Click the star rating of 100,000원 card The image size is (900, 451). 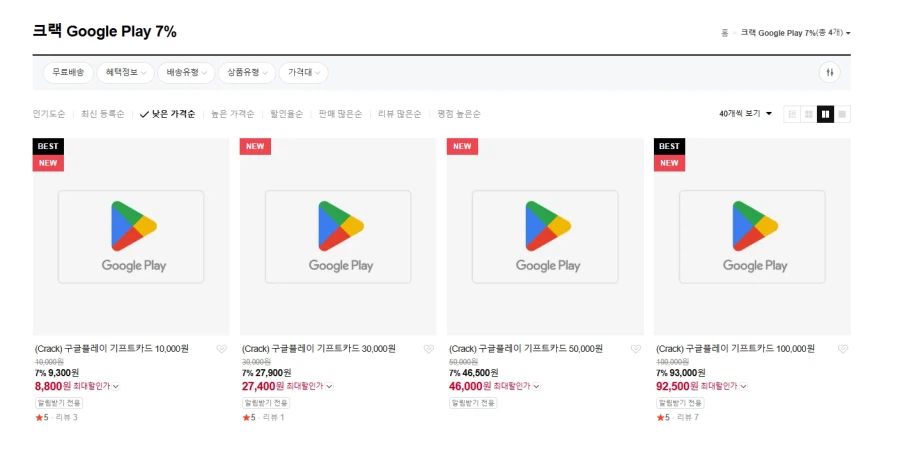(664, 417)
